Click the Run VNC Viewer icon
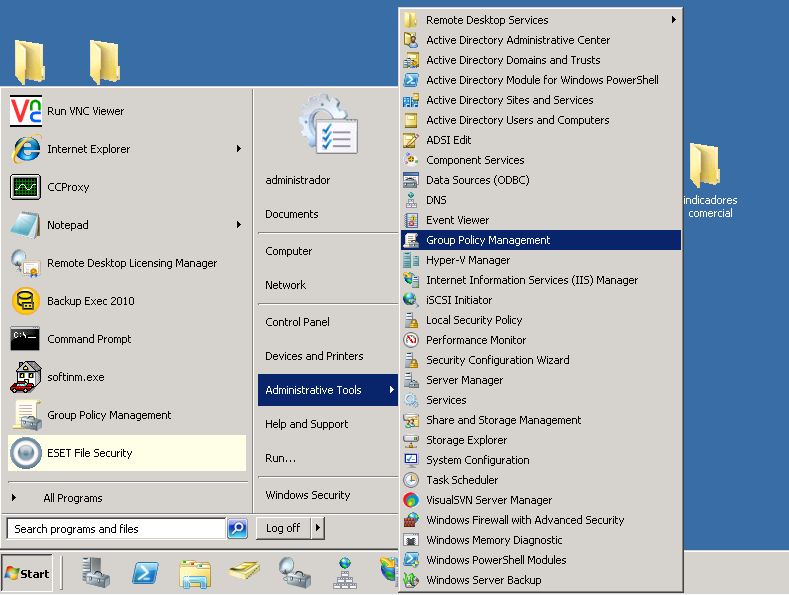 (26, 111)
